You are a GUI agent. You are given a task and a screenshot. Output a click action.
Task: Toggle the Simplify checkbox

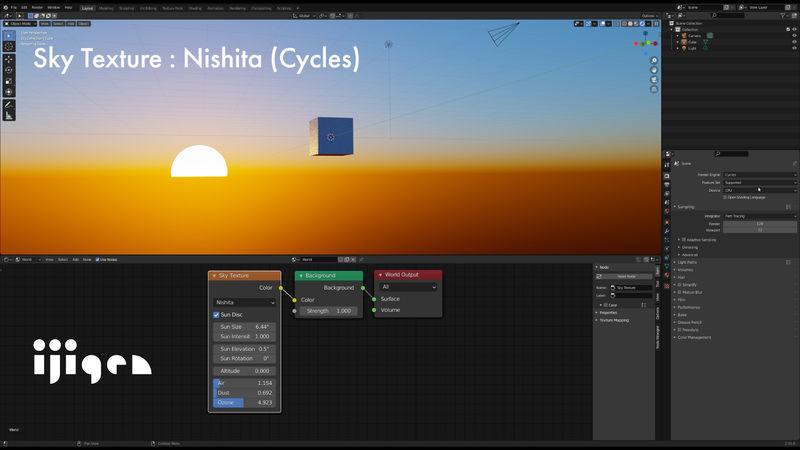pyautogui.click(x=679, y=285)
